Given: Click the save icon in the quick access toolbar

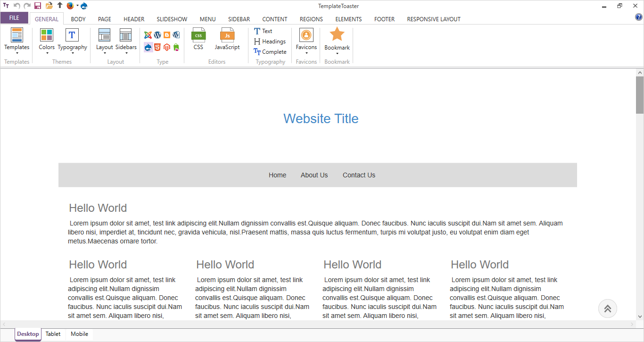Looking at the screenshot, I should click(38, 6).
